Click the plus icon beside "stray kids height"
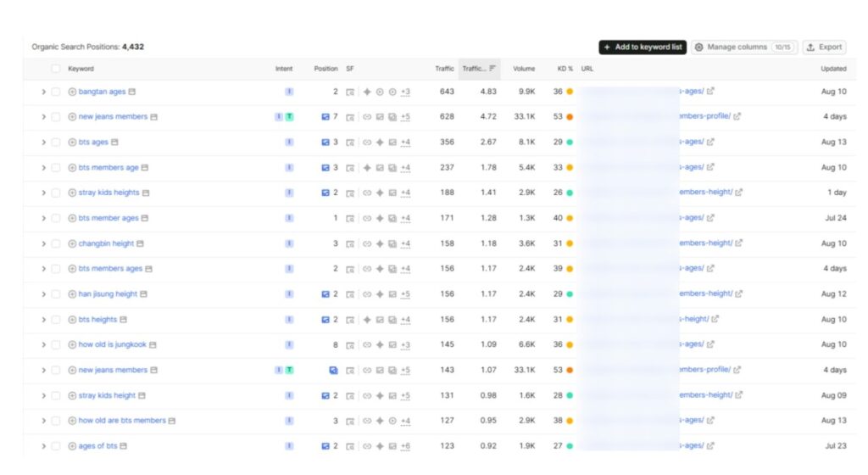Screen dimensions: 868x475 pos(72,396)
